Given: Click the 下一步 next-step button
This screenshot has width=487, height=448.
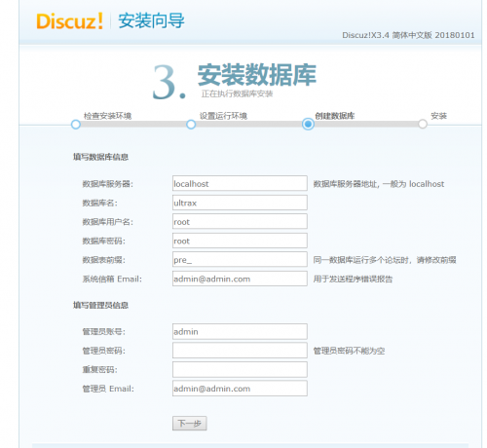Looking at the screenshot, I should click(x=190, y=423).
